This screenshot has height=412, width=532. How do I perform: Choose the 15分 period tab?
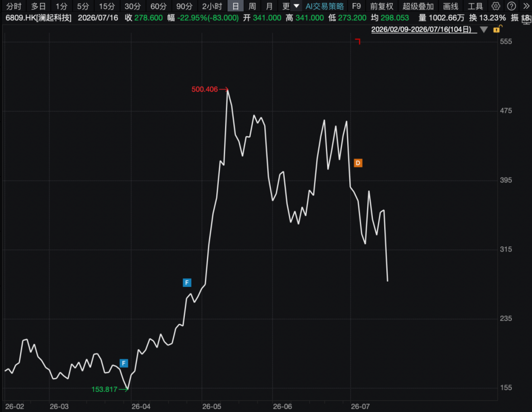(107, 6)
